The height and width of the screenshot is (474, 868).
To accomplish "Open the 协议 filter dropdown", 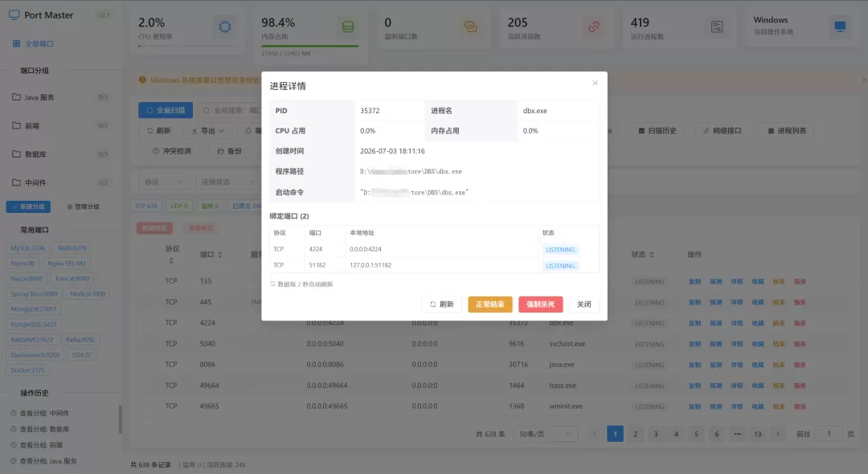I will [x=163, y=182].
